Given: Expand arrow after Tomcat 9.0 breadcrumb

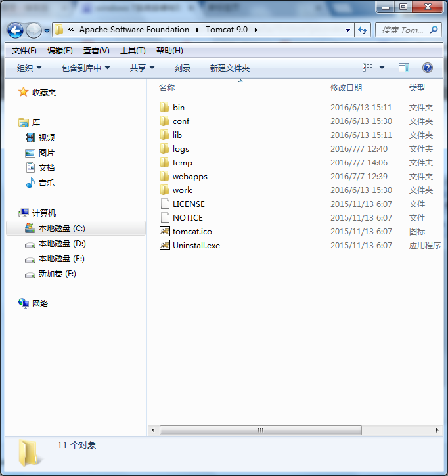Looking at the screenshot, I should click(256, 30).
